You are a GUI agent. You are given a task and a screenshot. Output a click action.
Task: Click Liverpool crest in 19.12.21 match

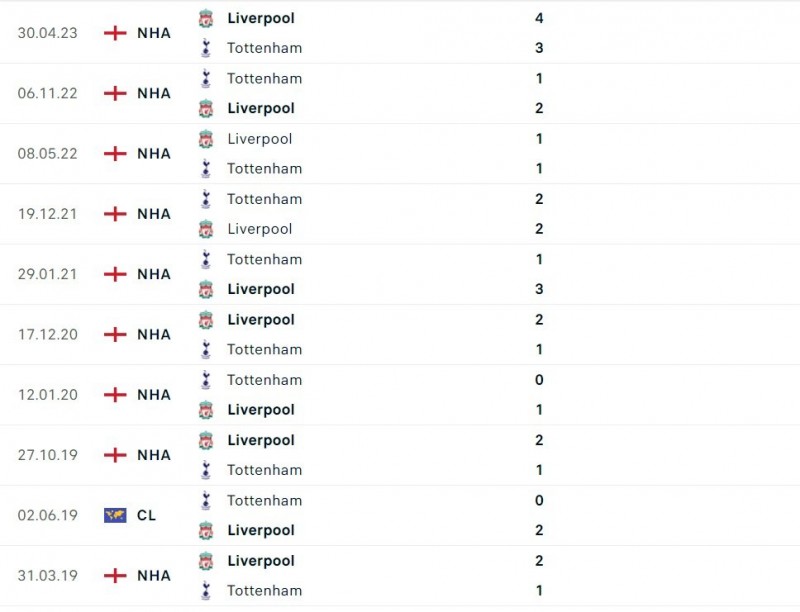[x=205, y=229]
